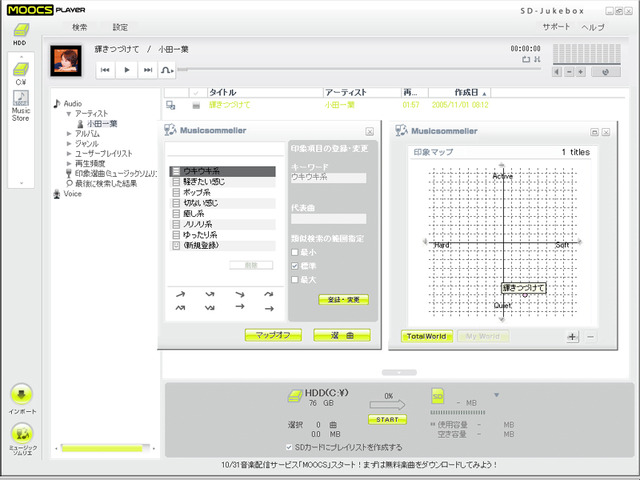
Task: Click the tree panel horizontal scrollbar
Action: 104,448
